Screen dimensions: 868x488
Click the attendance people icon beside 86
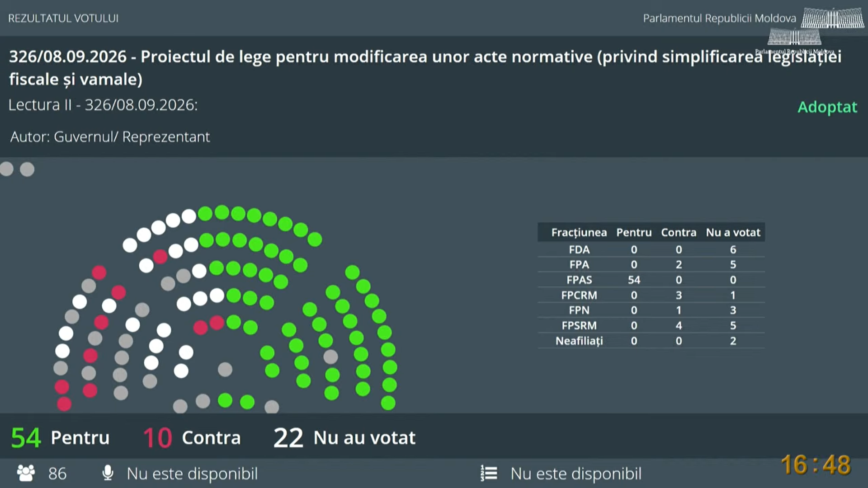click(26, 473)
